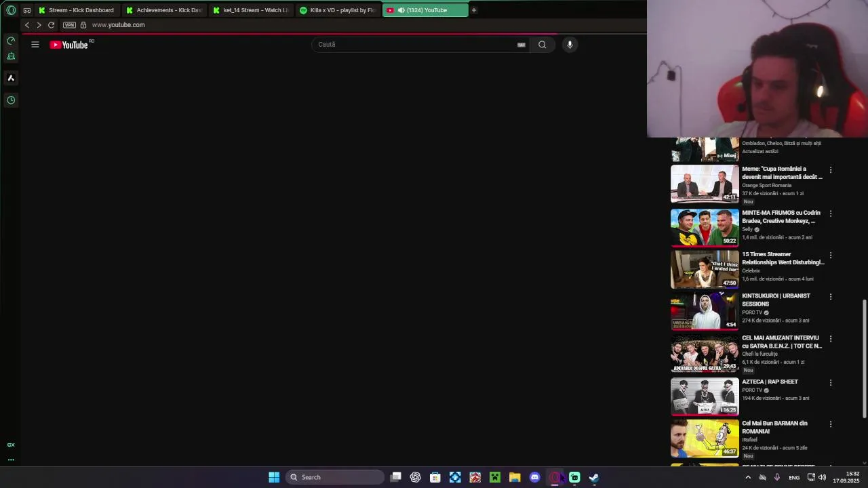
Task: Open YouTube hamburger guide menu
Action: (35, 45)
